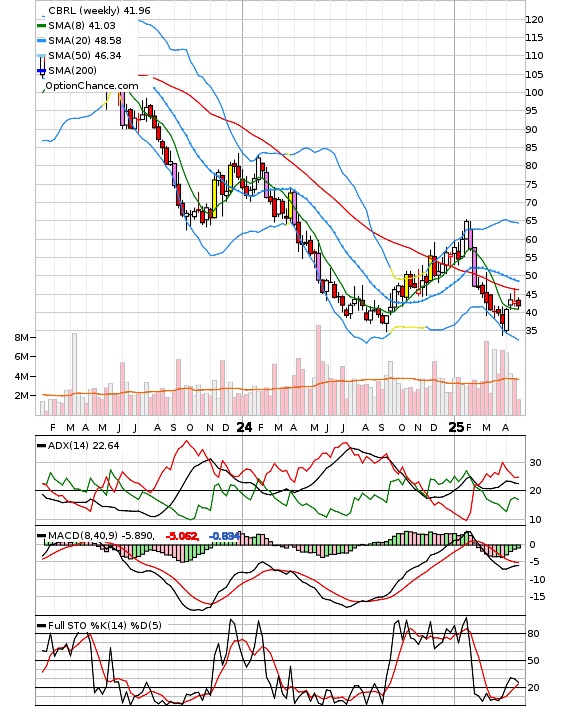
Task: Click the 105 price axis label
Action: [x=534, y=74]
